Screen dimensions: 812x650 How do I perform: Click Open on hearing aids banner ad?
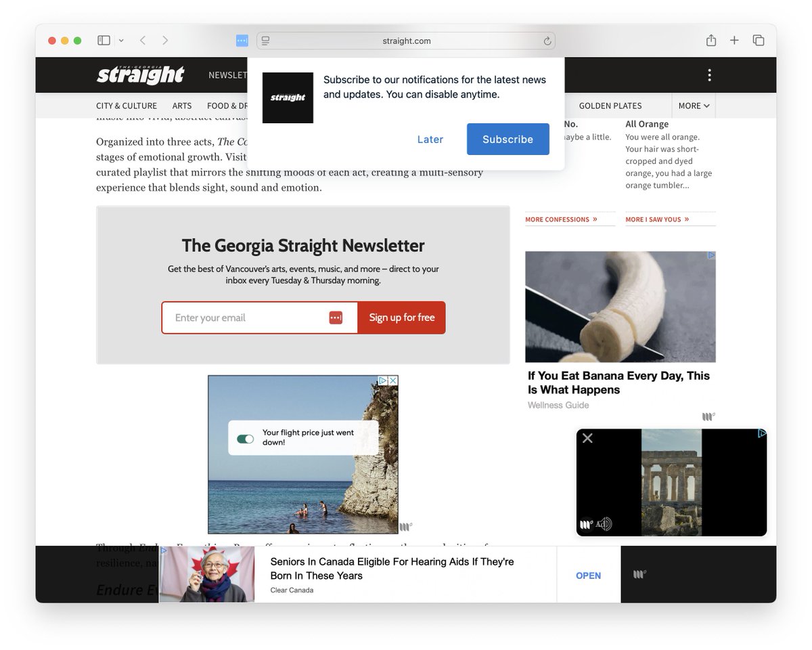(x=588, y=576)
